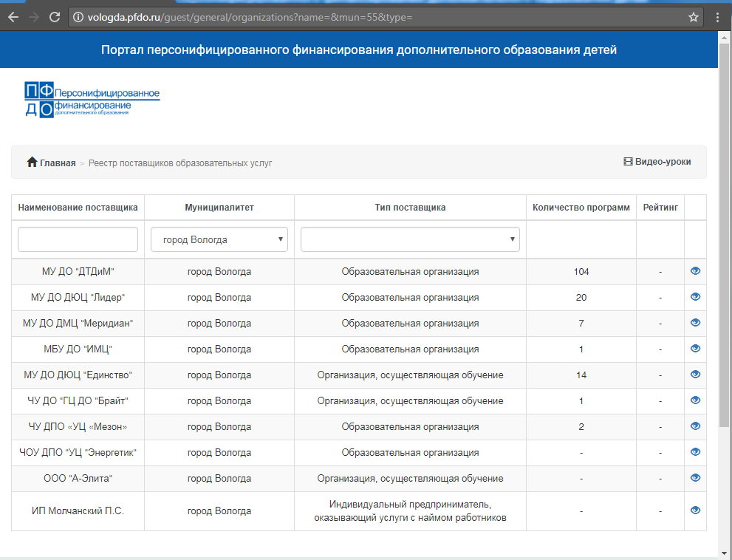The image size is (732, 560).
Task: Open eye icon for ЧУ ДО "ГЦ ДО "Брайт"
Action: (695, 400)
